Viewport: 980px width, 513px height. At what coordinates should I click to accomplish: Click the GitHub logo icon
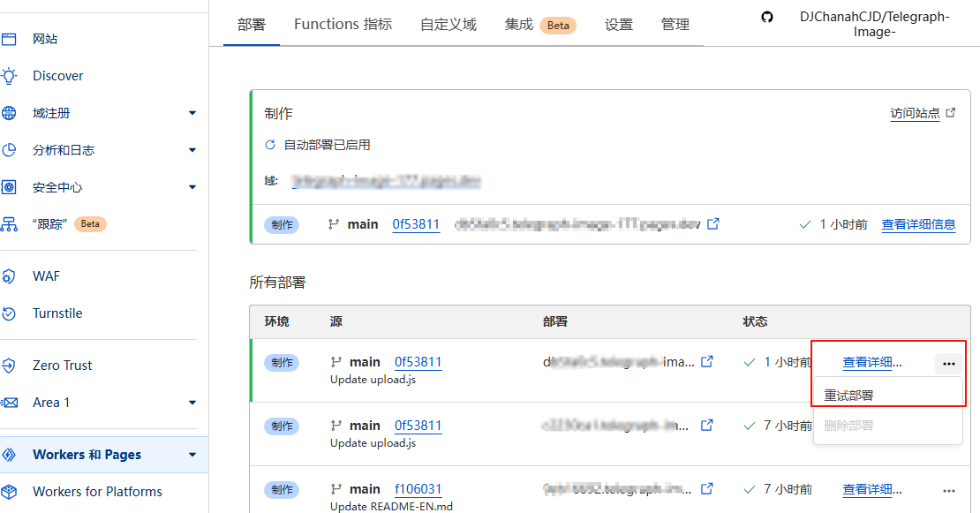click(x=767, y=17)
